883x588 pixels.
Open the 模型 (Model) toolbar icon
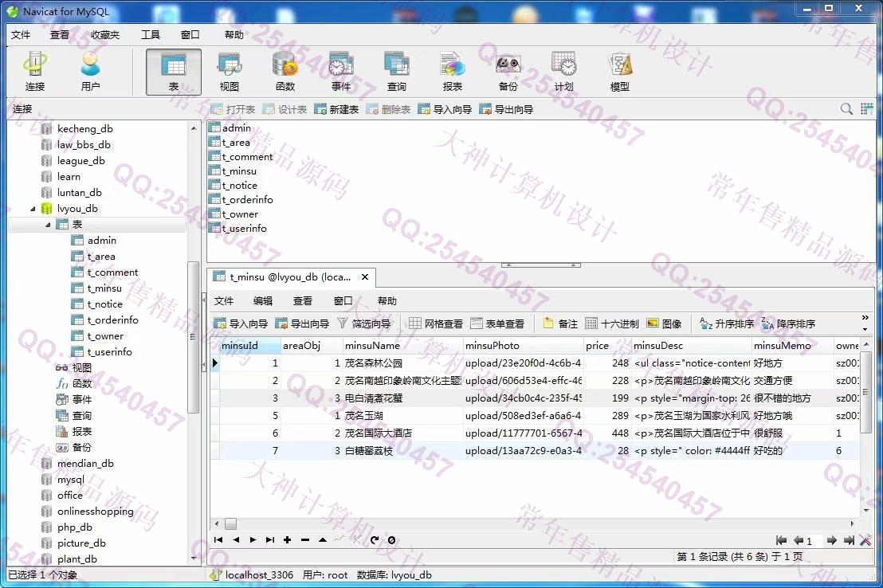click(x=619, y=72)
